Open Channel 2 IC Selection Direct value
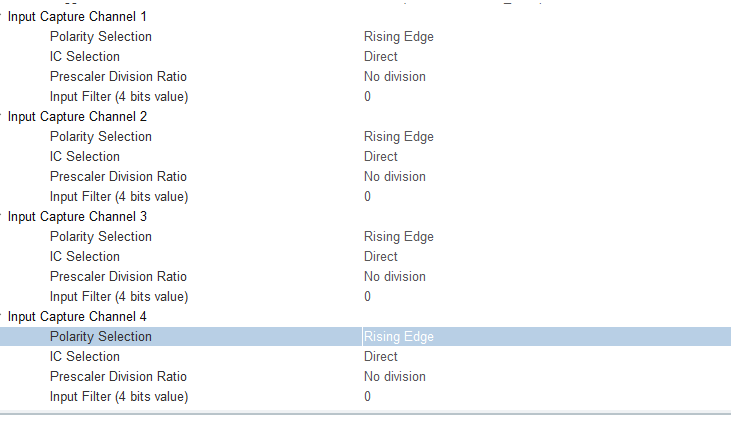 pyautogui.click(x=380, y=157)
